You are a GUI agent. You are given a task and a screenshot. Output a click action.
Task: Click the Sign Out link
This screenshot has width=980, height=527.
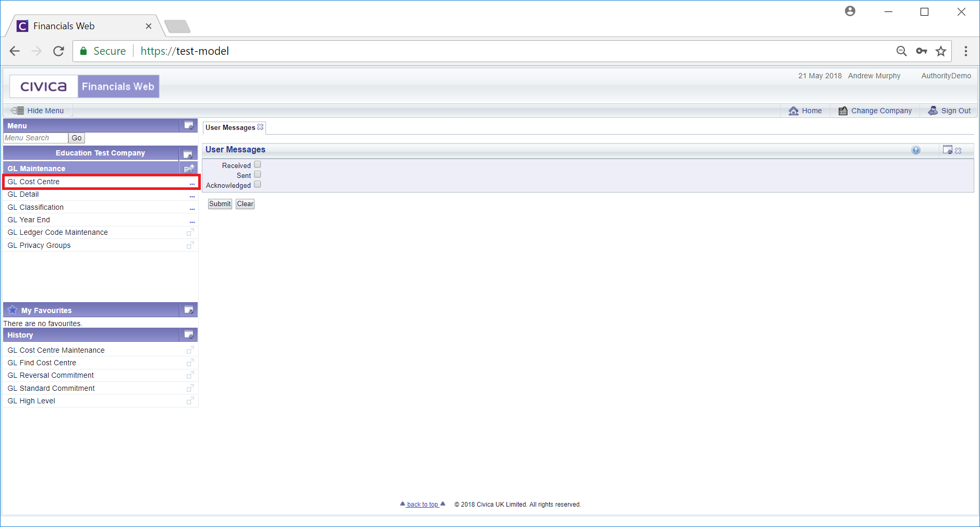pyautogui.click(x=955, y=111)
